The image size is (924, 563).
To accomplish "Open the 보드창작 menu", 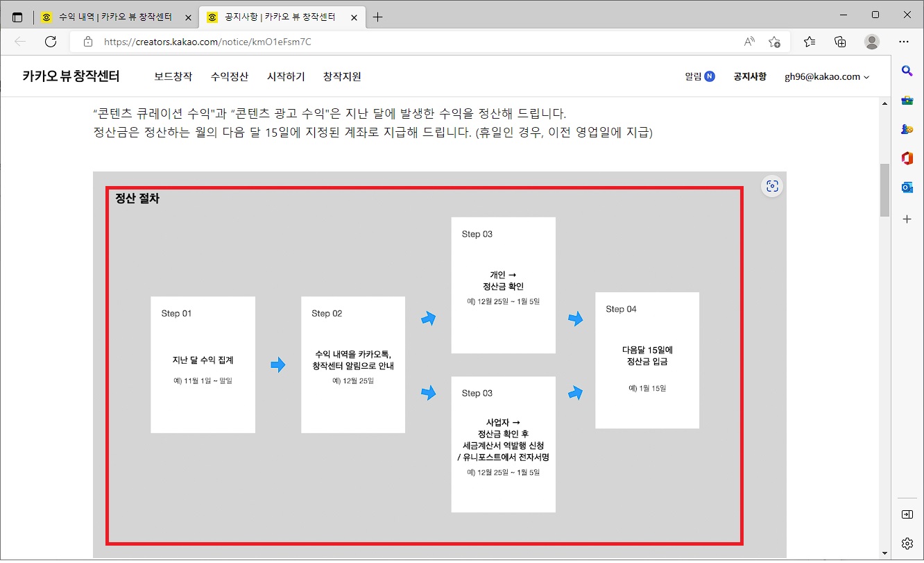I will [173, 77].
